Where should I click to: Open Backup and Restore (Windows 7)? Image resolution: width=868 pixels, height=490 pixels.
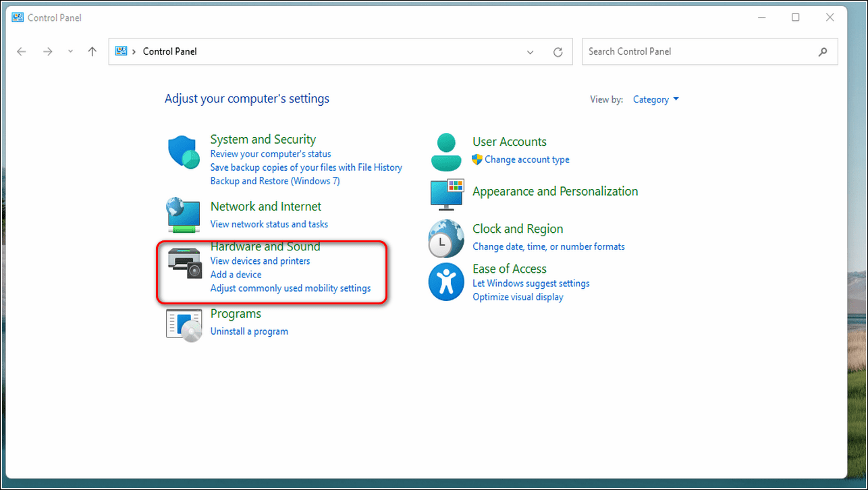[x=275, y=181]
